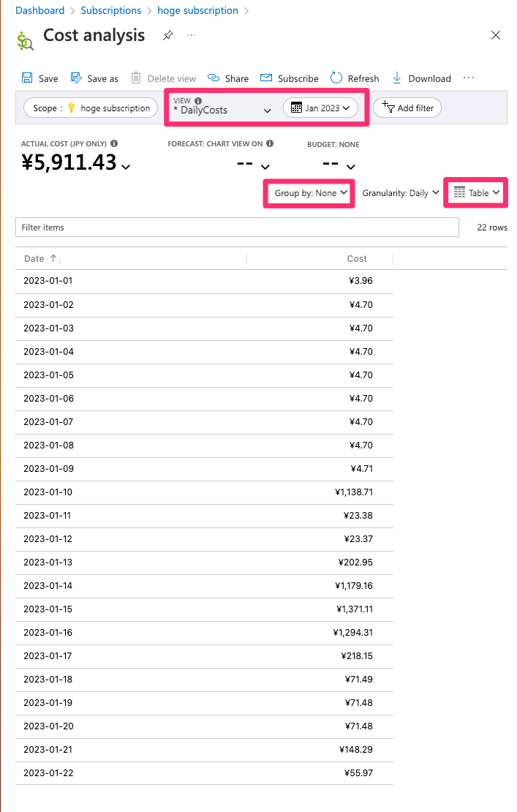Navigate to Dashboard breadcrumb

coord(39,11)
